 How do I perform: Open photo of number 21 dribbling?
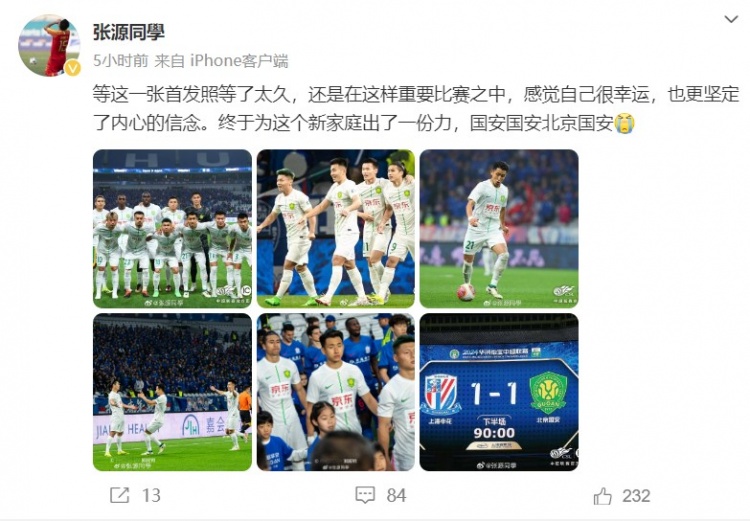point(499,229)
